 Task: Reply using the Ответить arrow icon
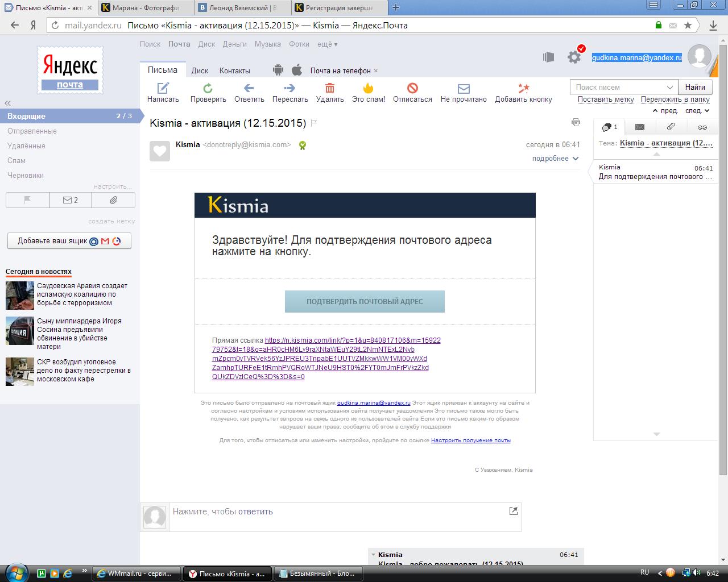coord(249,88)
